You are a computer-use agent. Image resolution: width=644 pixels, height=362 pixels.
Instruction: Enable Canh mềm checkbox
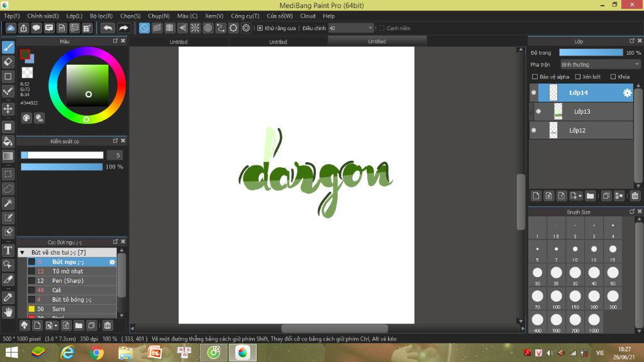coord(382,28)
